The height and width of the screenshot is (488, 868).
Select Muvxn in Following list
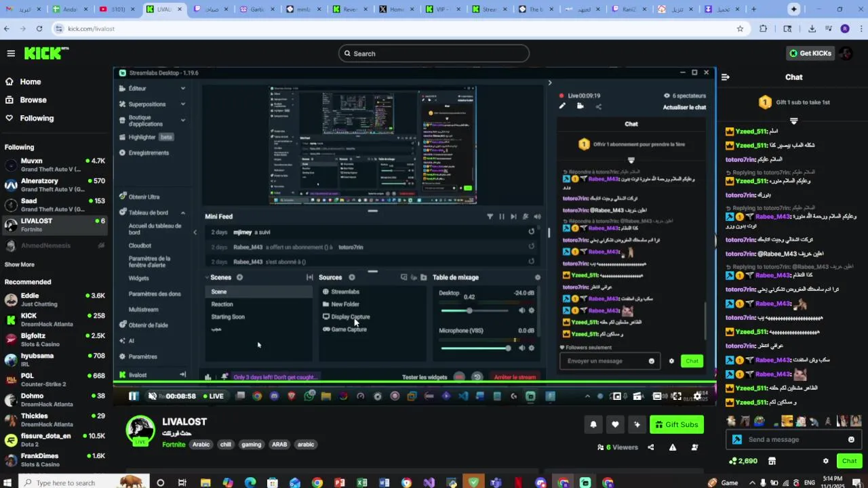(54, 165)
